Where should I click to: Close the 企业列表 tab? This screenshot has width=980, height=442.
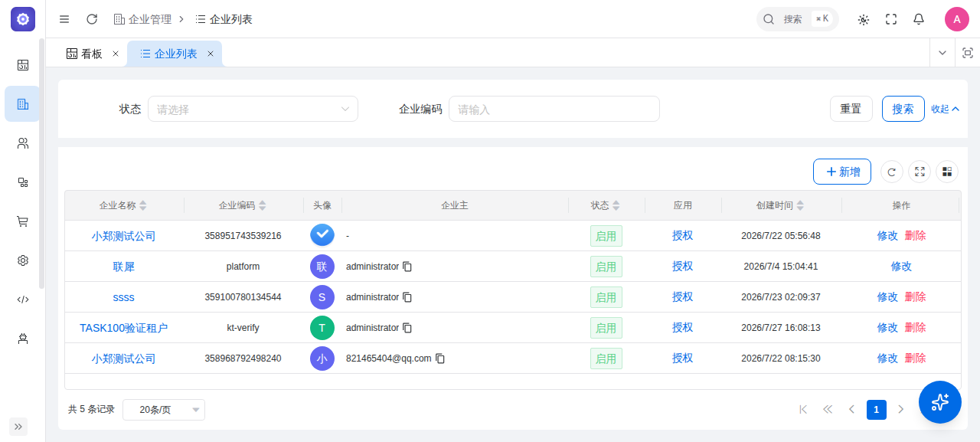point(211,54)
